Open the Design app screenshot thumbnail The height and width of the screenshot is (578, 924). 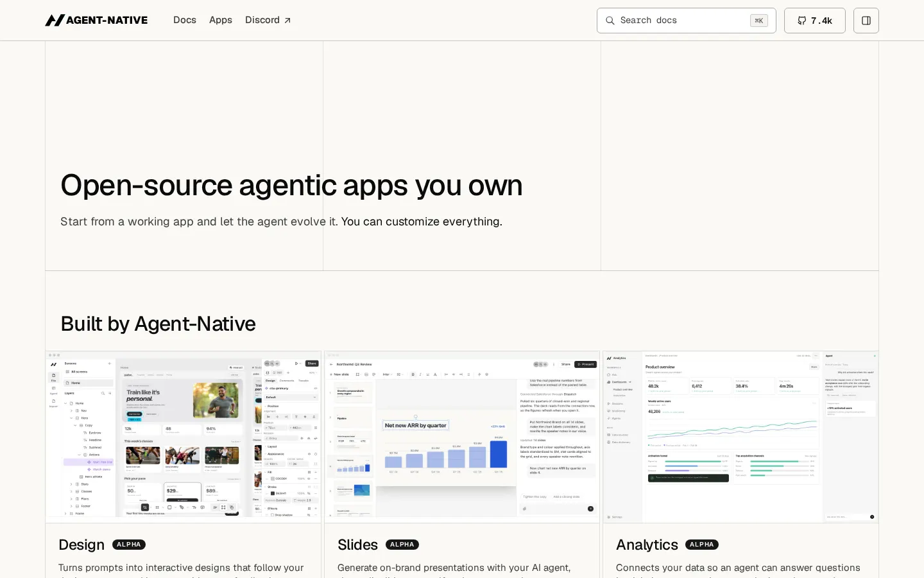[184, 437]
